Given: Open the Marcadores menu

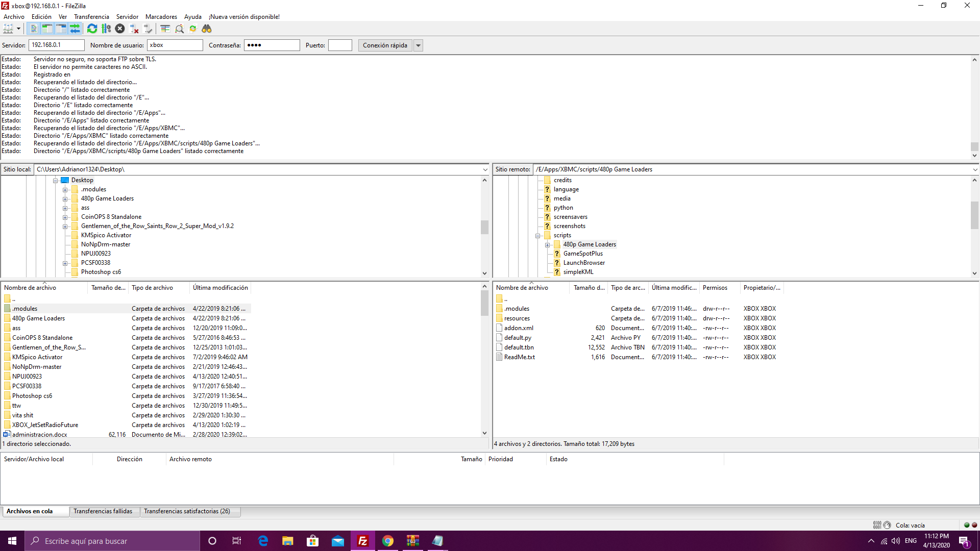Looking at the screenshot, I should pyautogui.click(x=161, y=17).
